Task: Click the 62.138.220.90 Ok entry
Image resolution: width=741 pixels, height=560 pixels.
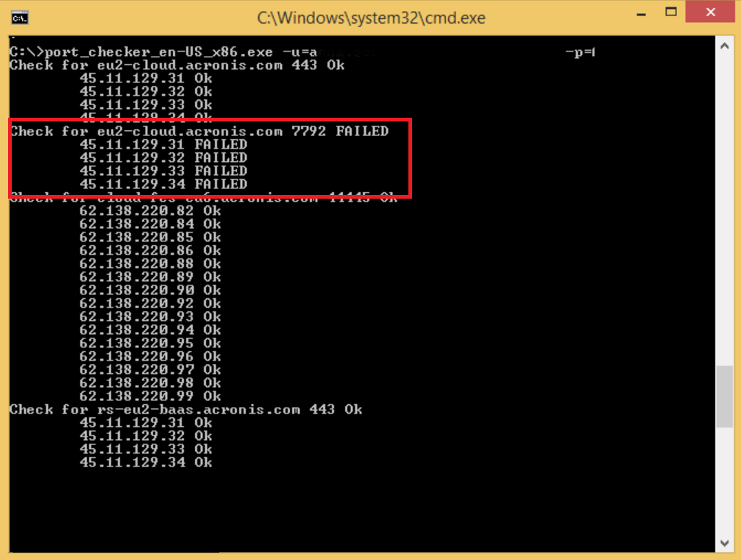Action: tap(150, 291)
